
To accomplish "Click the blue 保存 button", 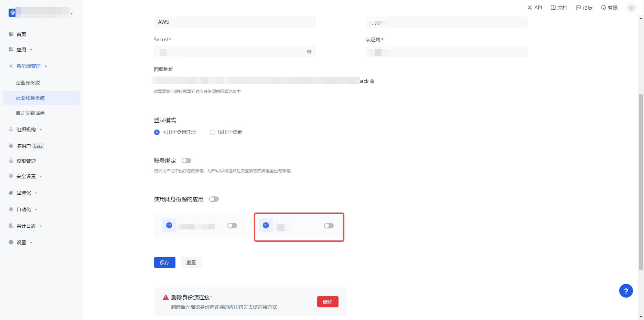I will (164, 262).
